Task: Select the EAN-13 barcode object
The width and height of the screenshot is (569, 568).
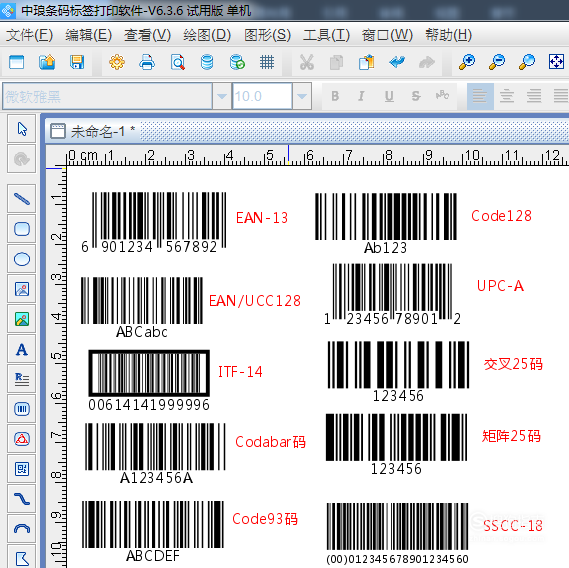Action: [154, 222]
